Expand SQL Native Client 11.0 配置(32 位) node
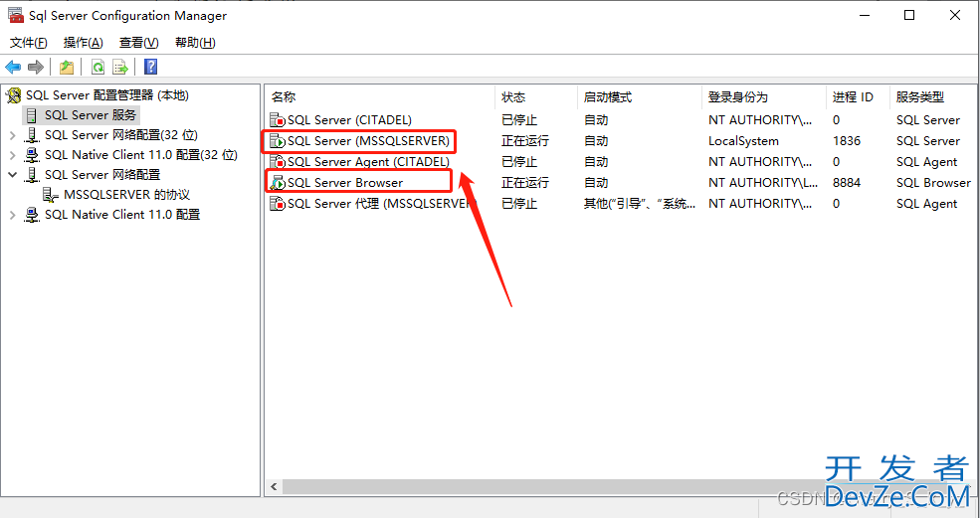The image size is (980, 518). [12, 155]
